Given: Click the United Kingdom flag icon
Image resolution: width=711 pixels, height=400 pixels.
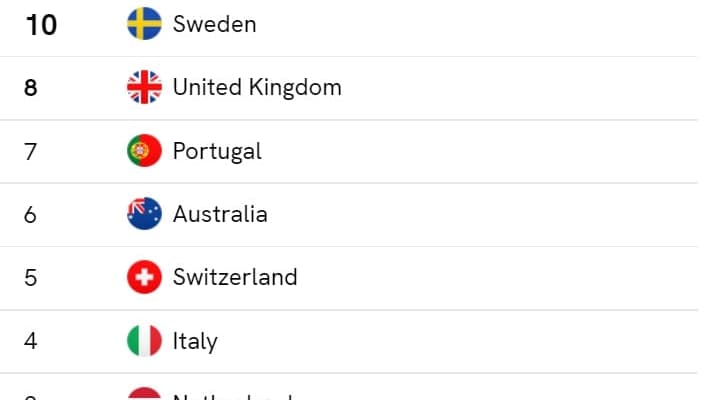Looking at the screenshot, I should pos(144,87).
